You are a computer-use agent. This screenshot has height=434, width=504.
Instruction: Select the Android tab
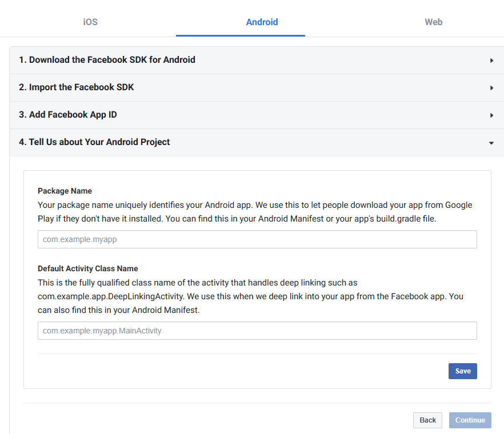pyautogui.click(x=262, y=22)
